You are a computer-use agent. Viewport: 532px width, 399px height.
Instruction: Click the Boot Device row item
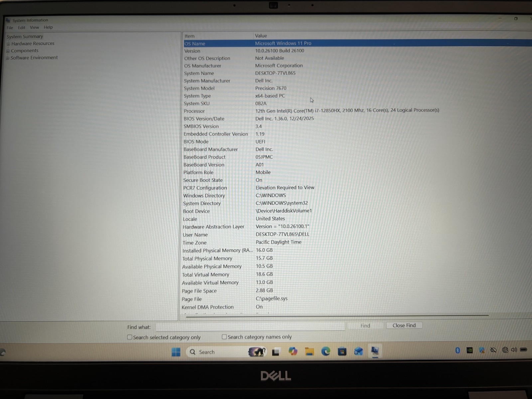tap(196, 211)
